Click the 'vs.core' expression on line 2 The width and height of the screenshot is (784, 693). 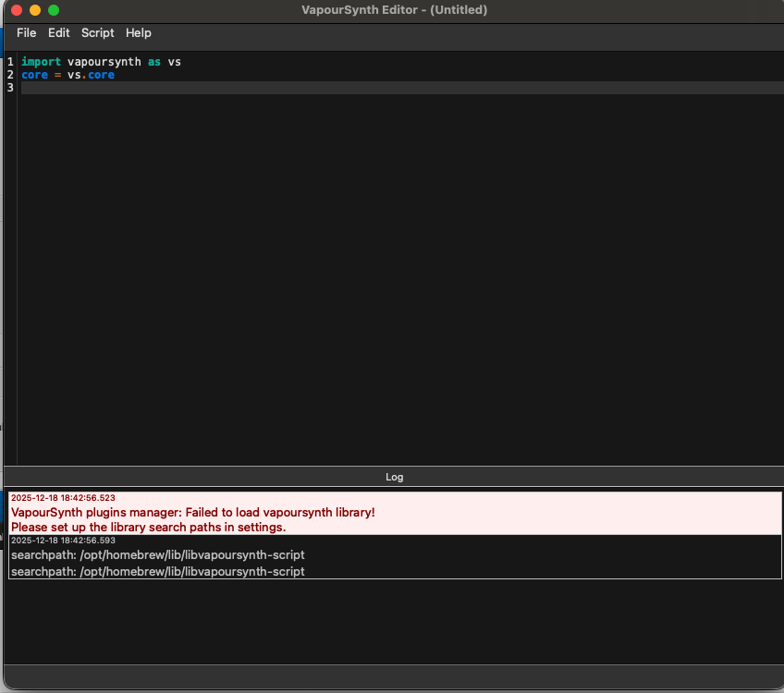91,75
